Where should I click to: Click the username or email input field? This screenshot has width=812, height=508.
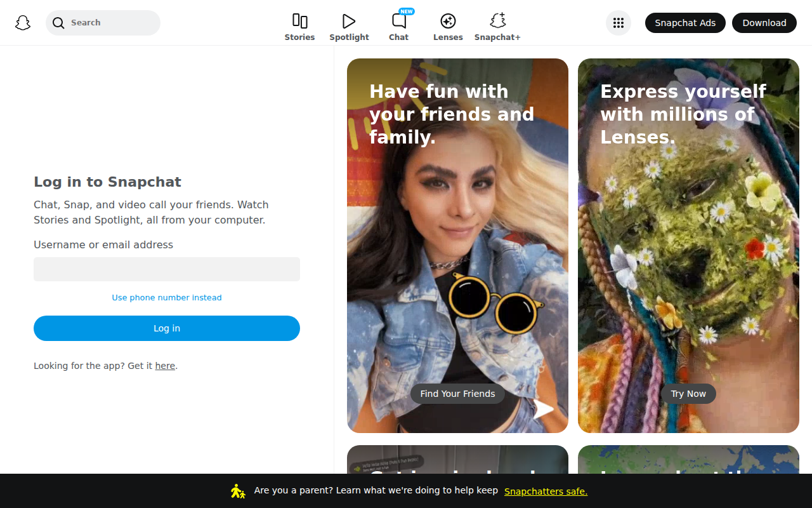tap(167, 269)
